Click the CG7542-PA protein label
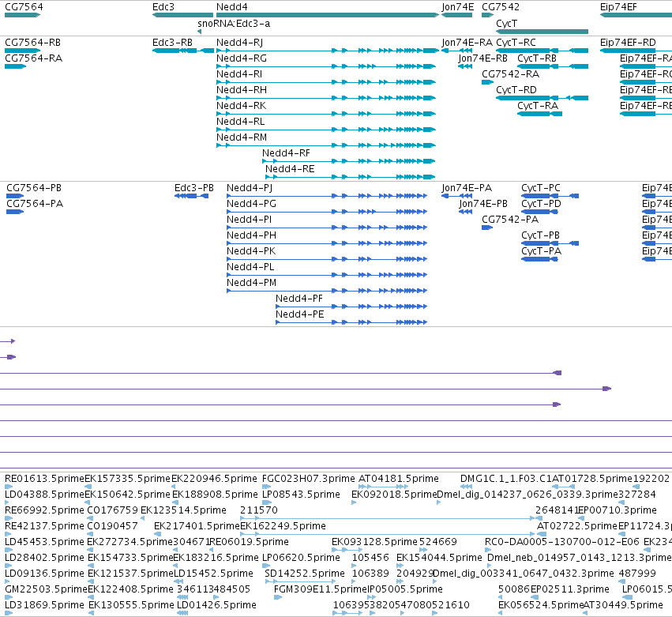 (x=510, y=220)
